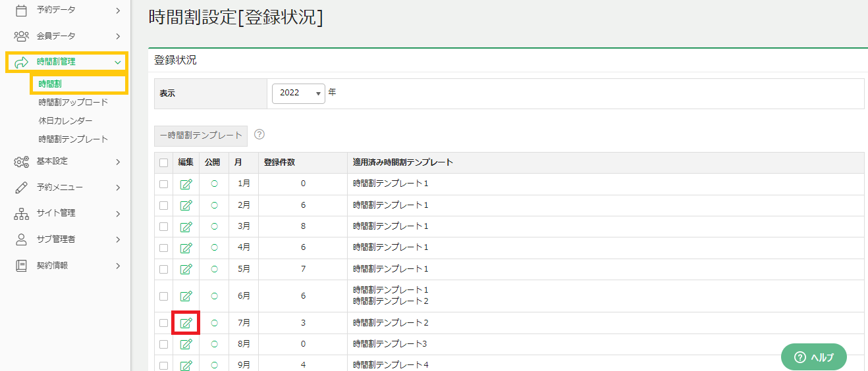Click the 会員データ people icon
868x371 pixels.
(21, 36)
